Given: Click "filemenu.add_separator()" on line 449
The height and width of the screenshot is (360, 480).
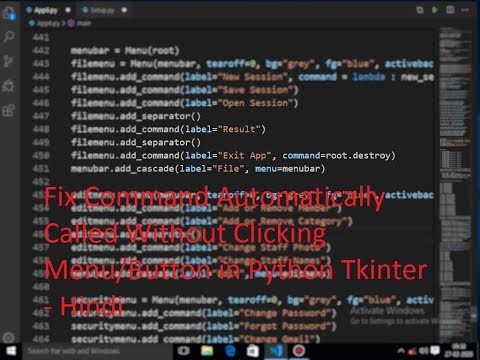Looking at the screenshot, I should [x=136, y=142].
